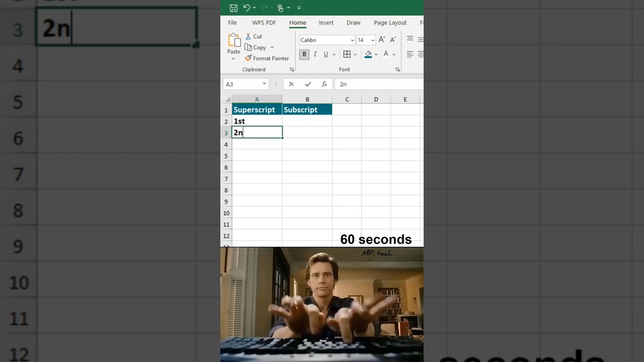Click the Font group label

tap(345, 69)
